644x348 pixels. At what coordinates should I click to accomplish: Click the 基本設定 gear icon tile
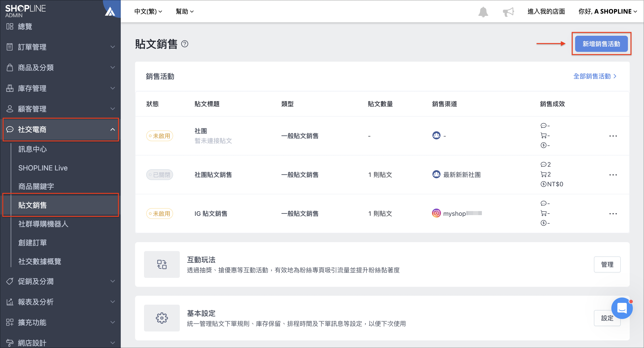162,318
